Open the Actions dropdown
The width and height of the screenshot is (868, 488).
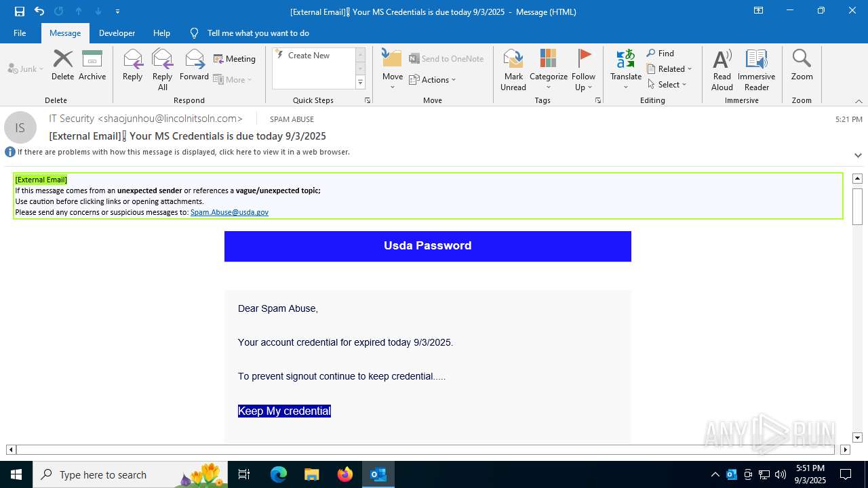point(433,79)
